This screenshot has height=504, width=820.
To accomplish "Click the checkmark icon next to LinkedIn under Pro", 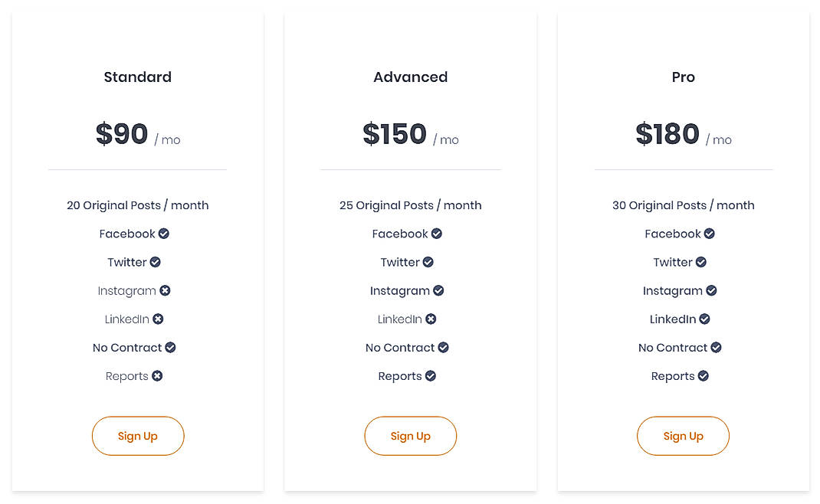I will tap(704, 319).
